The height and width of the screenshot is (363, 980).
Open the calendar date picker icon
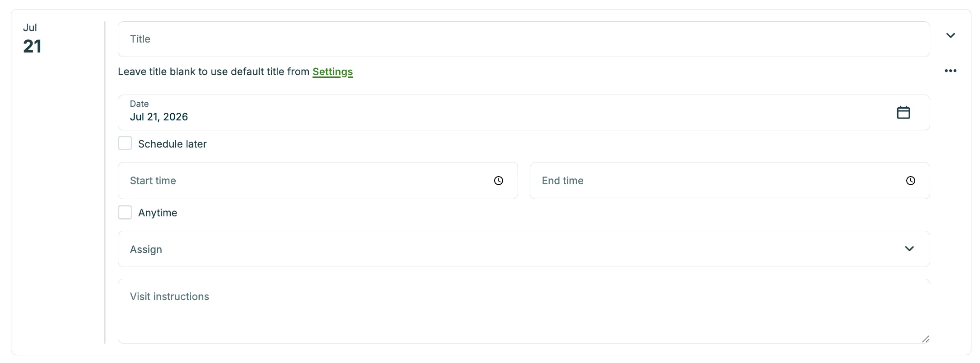903,112
